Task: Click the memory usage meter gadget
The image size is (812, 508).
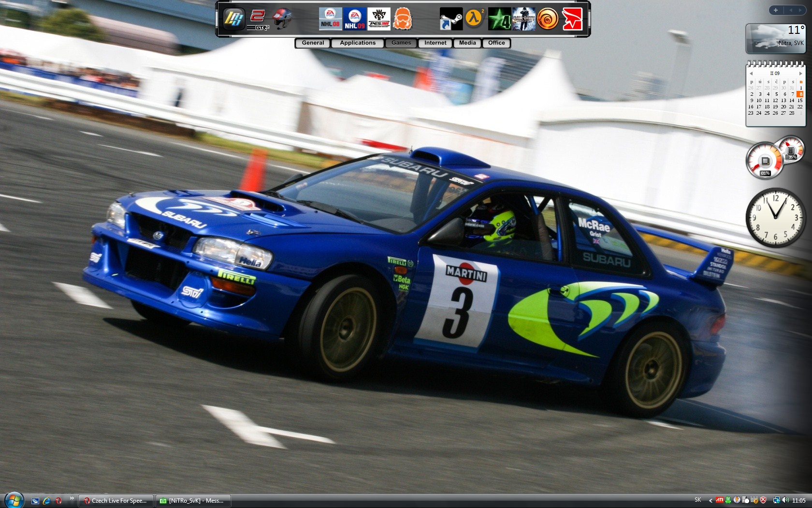Action: point(792,150)
